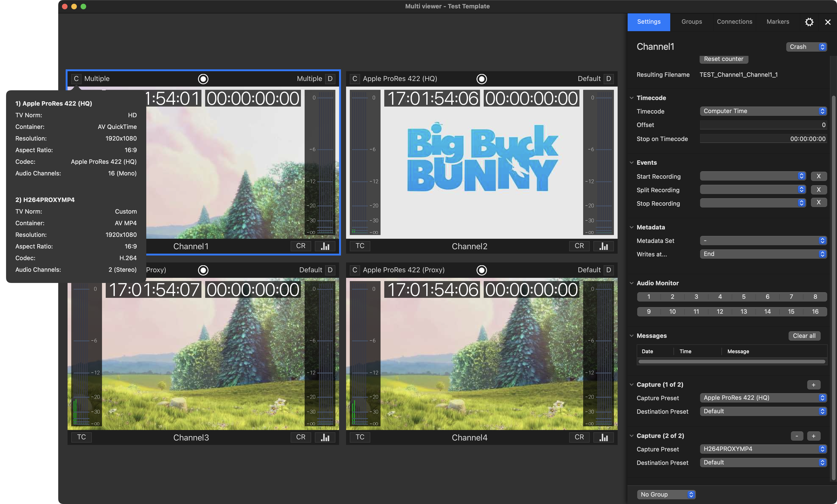
Task: Close the side panel with the X icon
Action: [828, 22]
